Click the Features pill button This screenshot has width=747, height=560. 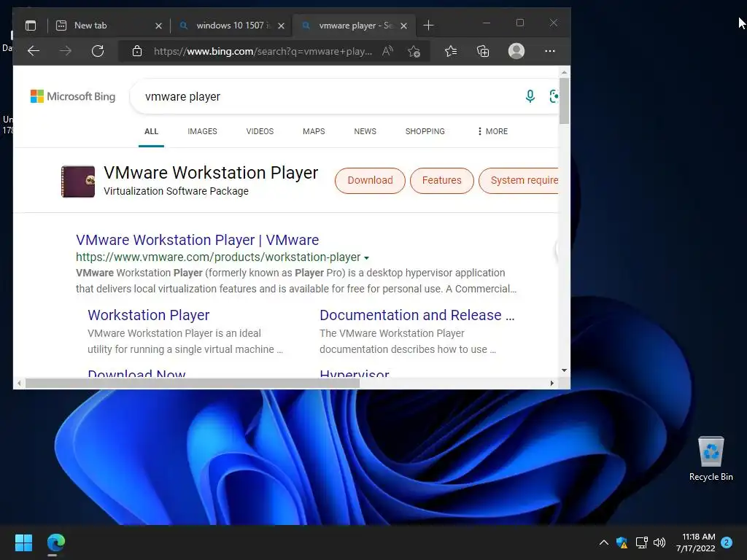coord(441,181)
